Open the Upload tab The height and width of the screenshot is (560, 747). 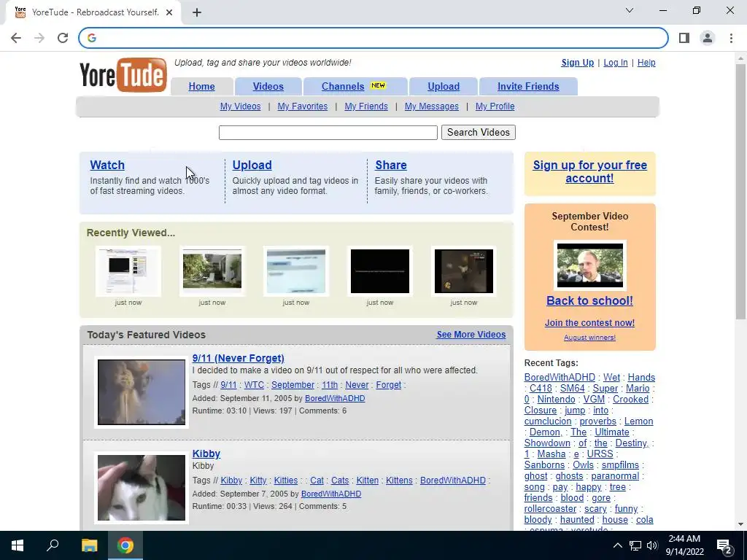(444, 86)
